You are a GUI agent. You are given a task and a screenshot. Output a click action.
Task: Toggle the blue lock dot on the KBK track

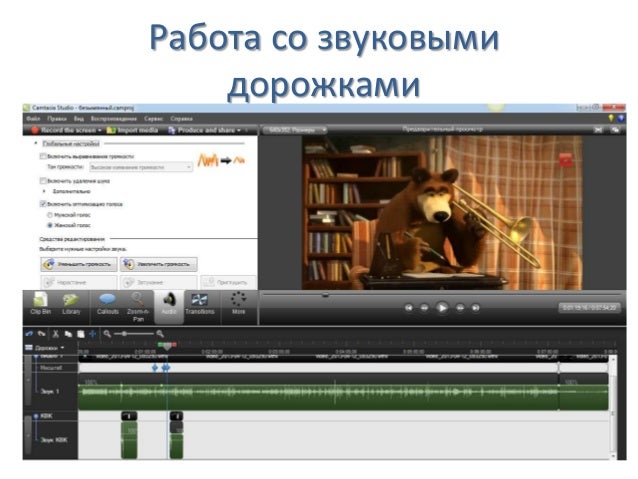click(36, 416)
